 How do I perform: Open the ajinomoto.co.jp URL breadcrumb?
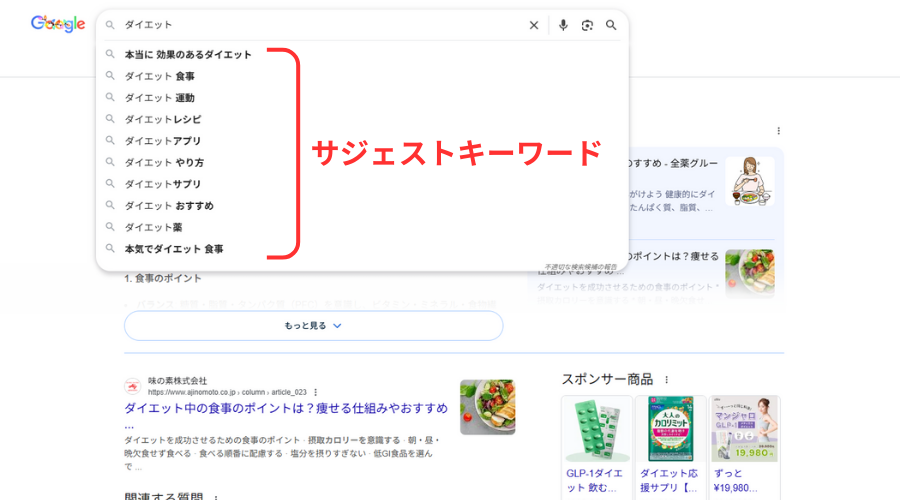tap(227, 393)
